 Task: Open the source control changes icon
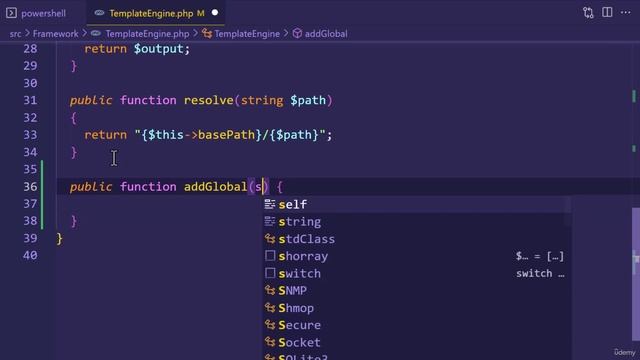click(588, 13)
